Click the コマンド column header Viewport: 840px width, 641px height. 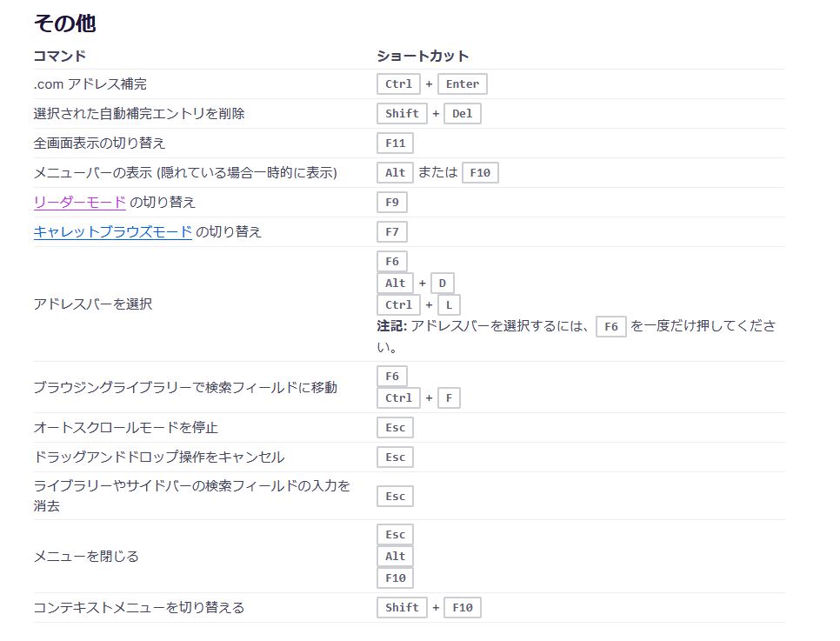tap(59, 56)
